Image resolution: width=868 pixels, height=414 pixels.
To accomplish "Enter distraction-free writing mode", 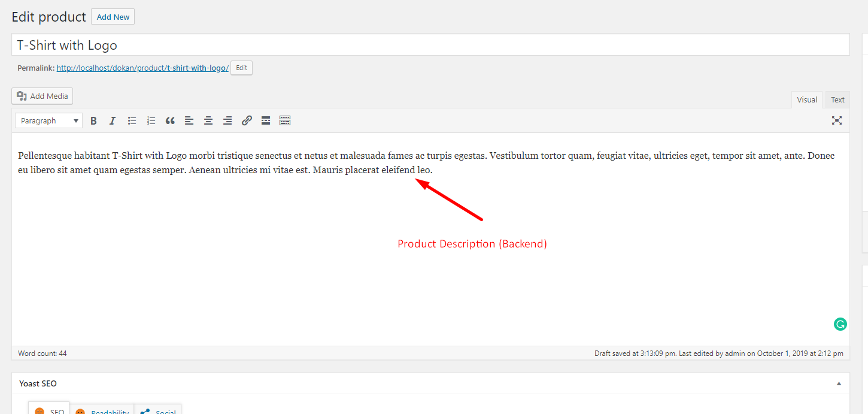I will point(836,120).
